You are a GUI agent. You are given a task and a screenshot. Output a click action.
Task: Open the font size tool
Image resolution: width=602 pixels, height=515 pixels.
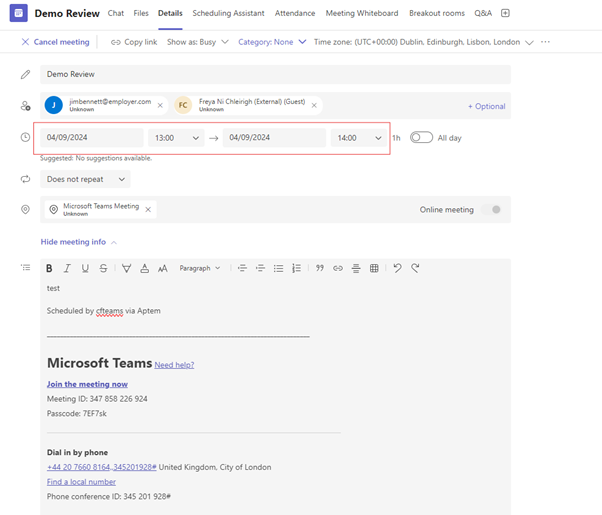[163, 268]
